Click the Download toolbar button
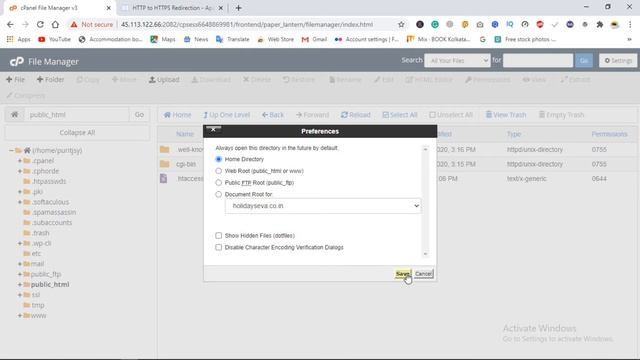Image resolution: width=640 pixels, height=360 pixels. [x=211, y=80]
